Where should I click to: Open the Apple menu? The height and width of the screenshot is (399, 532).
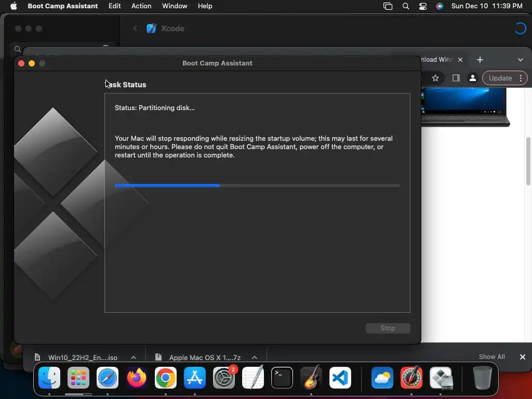click(x=14, y=6)
